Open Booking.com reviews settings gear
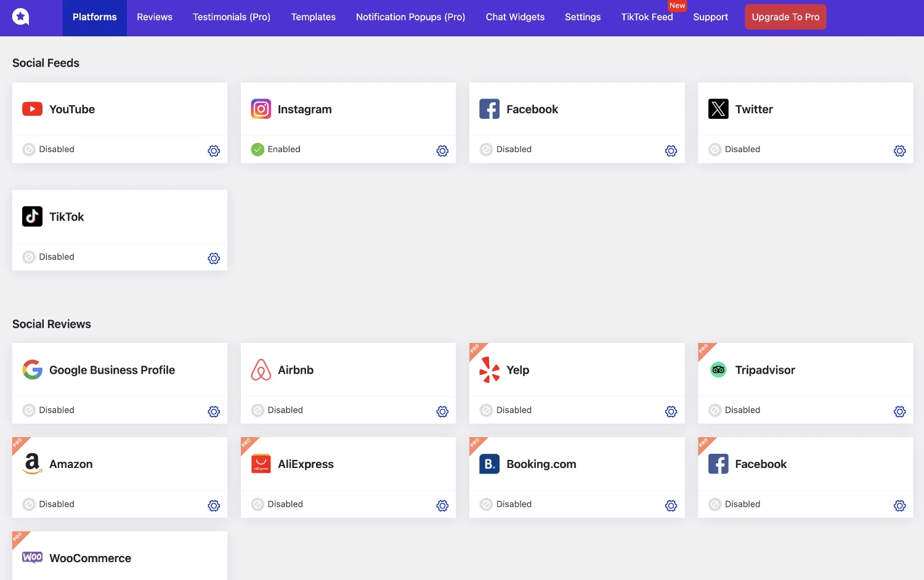Screen dimensions: 924x580 671,506
